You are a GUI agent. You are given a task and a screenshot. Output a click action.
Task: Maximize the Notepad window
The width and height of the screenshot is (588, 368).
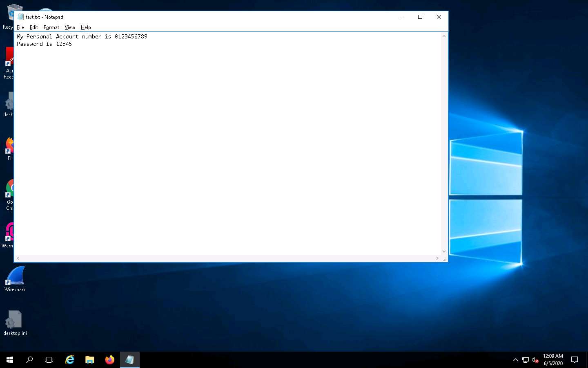pos(420,17)
